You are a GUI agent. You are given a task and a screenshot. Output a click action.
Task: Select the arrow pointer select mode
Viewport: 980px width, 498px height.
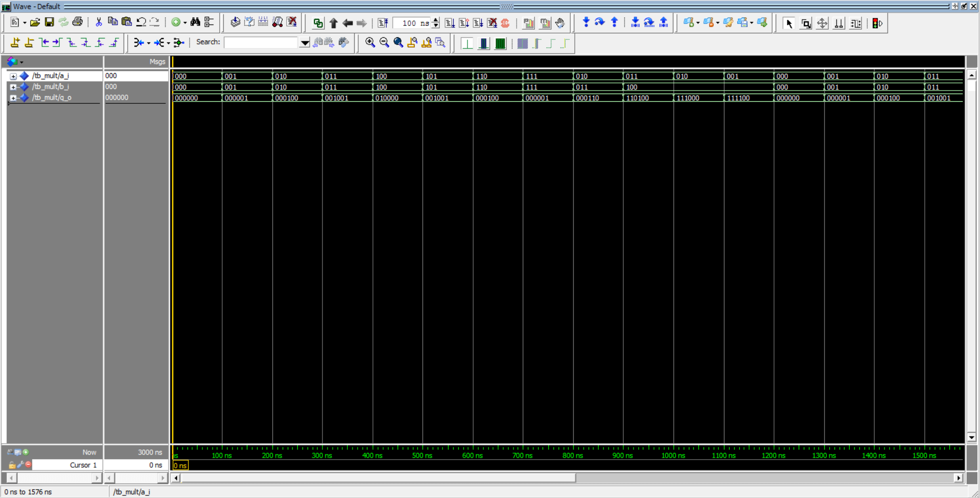pos(789,24)
